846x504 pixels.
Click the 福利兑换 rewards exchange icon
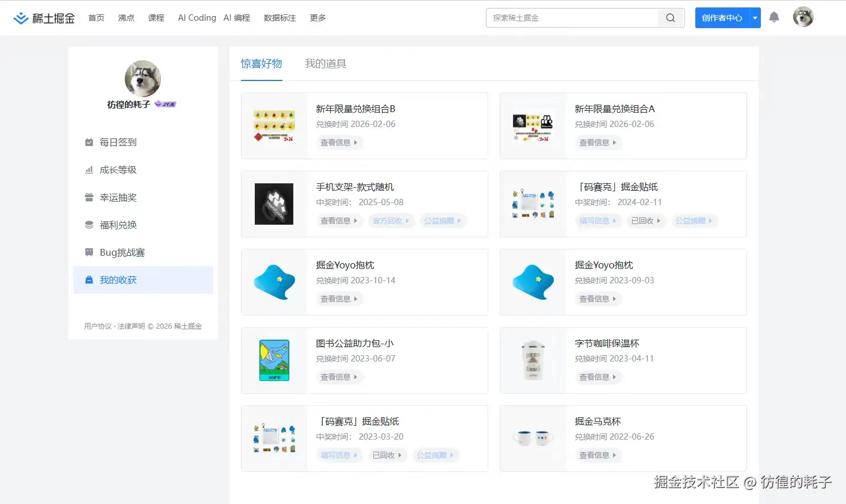coord(89,225)
